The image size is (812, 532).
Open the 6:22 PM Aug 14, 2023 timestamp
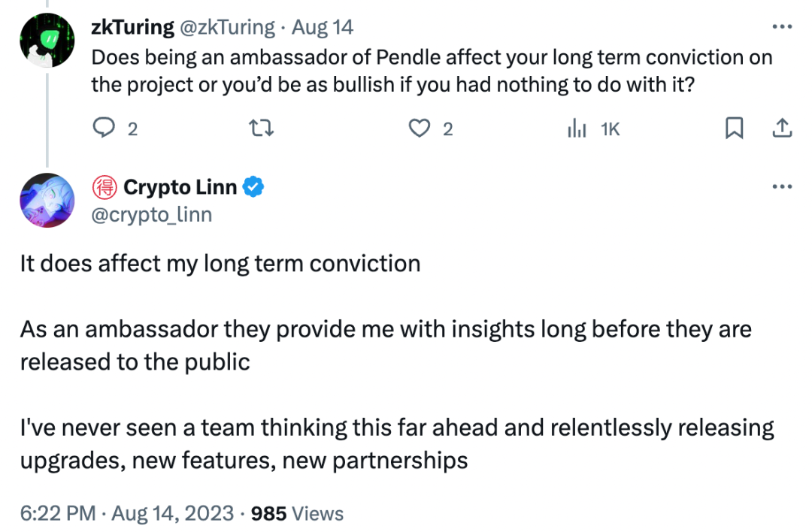tap(128, 513)
